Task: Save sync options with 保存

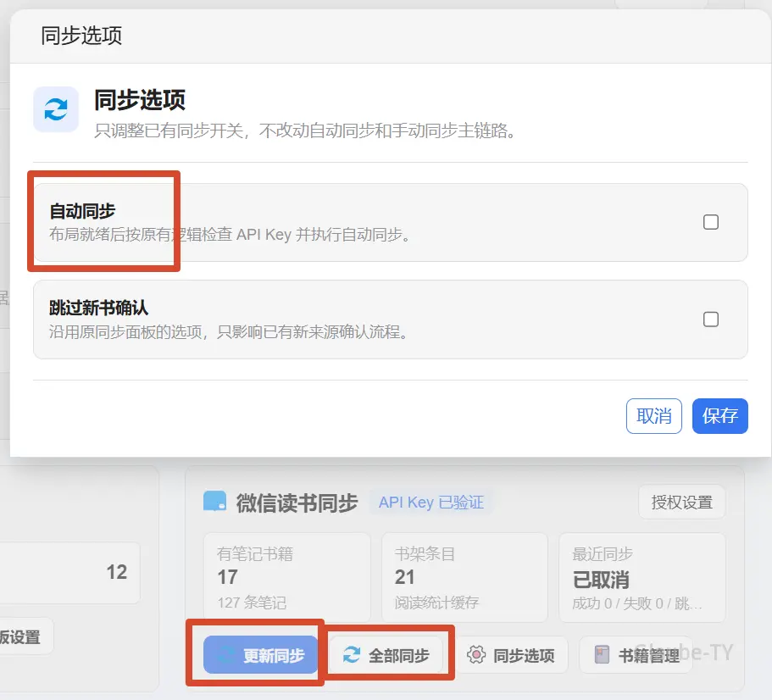Action: coord(719,416)
